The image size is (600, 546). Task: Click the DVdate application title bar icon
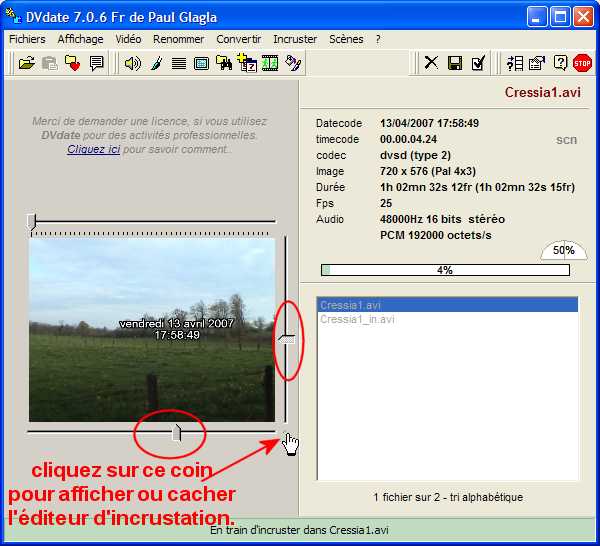click(x=13, y=16)
